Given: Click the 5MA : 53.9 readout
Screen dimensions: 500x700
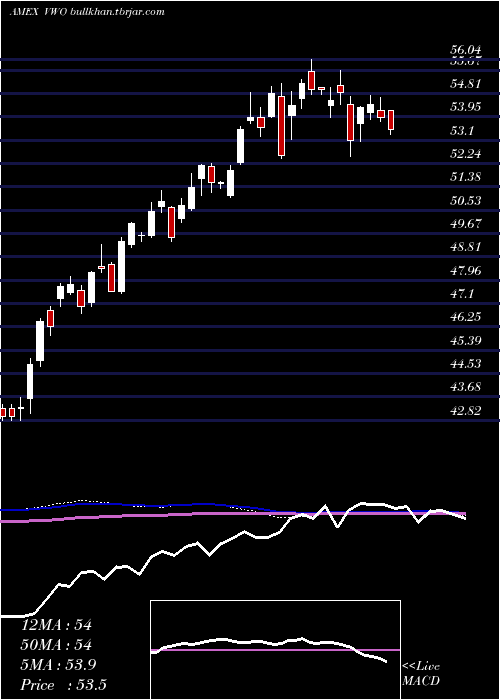Looking at the screenshot, I should (x=59, y=665).
